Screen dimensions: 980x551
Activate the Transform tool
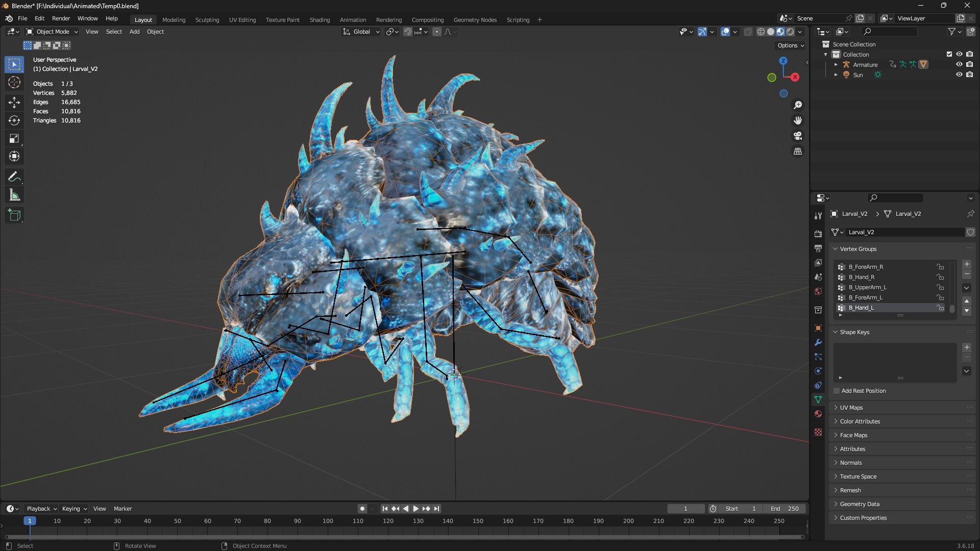[x=14, y=156]
